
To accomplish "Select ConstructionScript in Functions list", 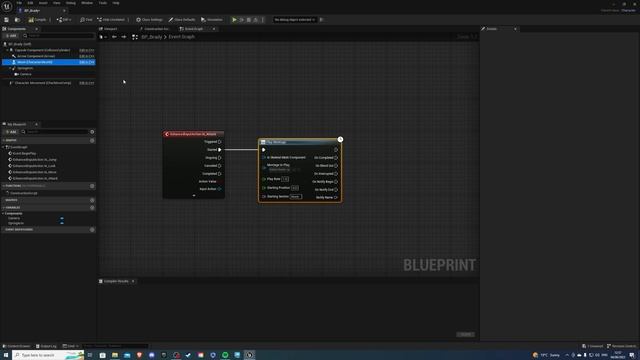I will pyautogui.click(x=24, y=193).
